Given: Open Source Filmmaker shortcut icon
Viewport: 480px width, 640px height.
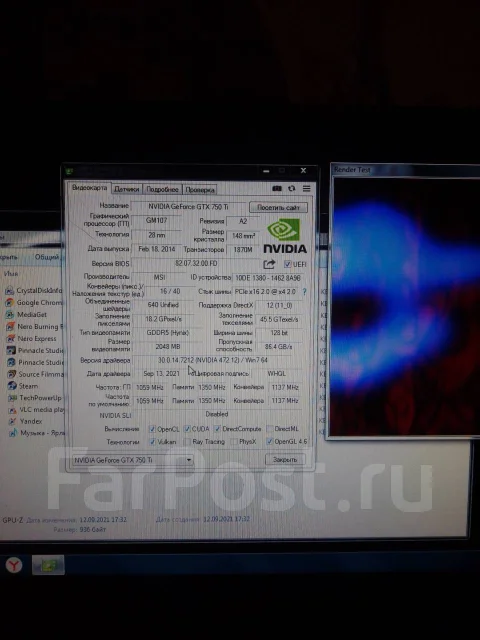Looking at the screenshot, I should pyautogui.click(x=12, y=374).
